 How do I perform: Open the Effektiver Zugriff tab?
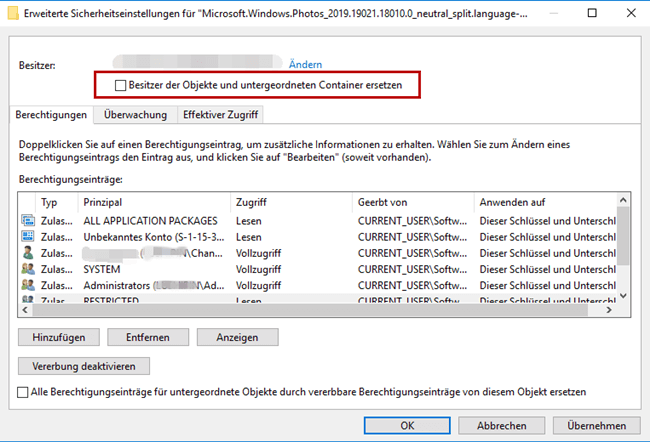tap(220, 115)
